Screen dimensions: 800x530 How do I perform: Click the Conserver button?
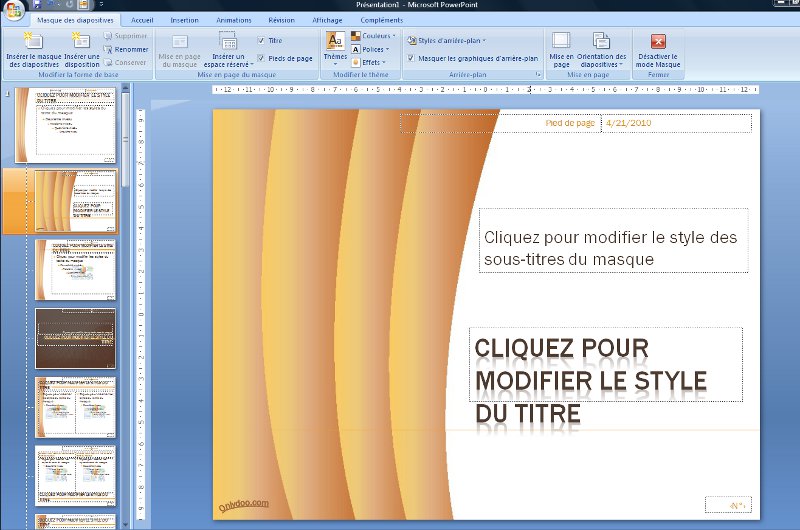pyautogui.click(x=125, y=62)
